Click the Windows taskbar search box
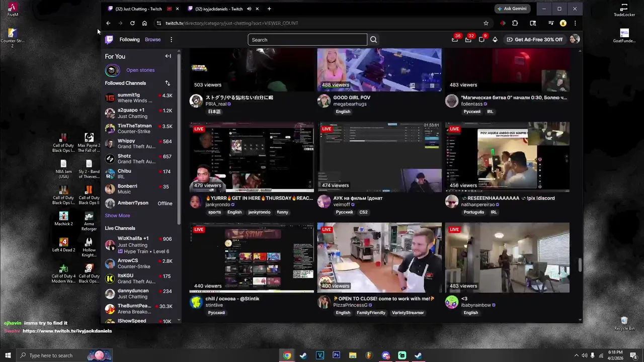Viewport: 644px width, 362px height. point(64,355)
